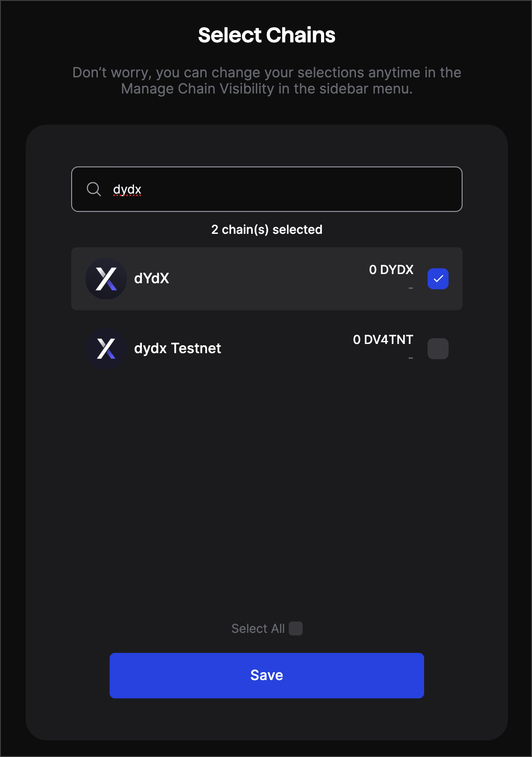Click the magnifying glass search icon
The width and height of the screenshot is (532, 757).
click(94, 189)
